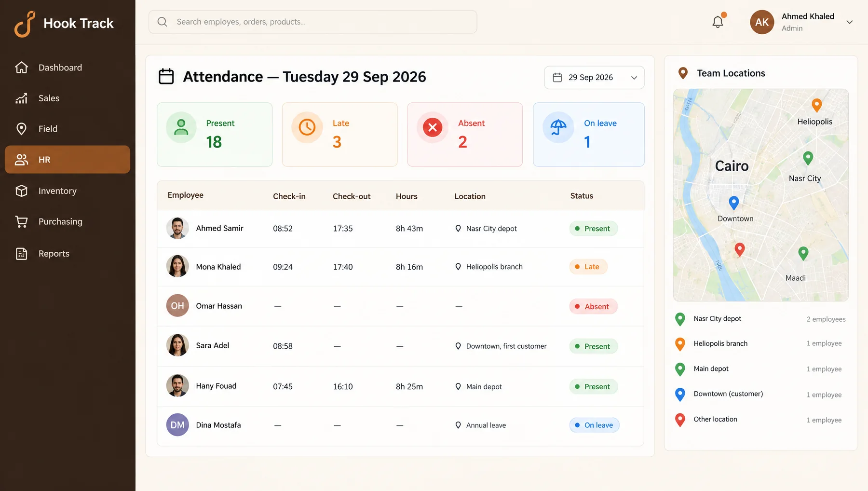Screen dimensions: 868x491
Task: Expand the Ahmed Khaled account menu chevron
Action: 850,22
